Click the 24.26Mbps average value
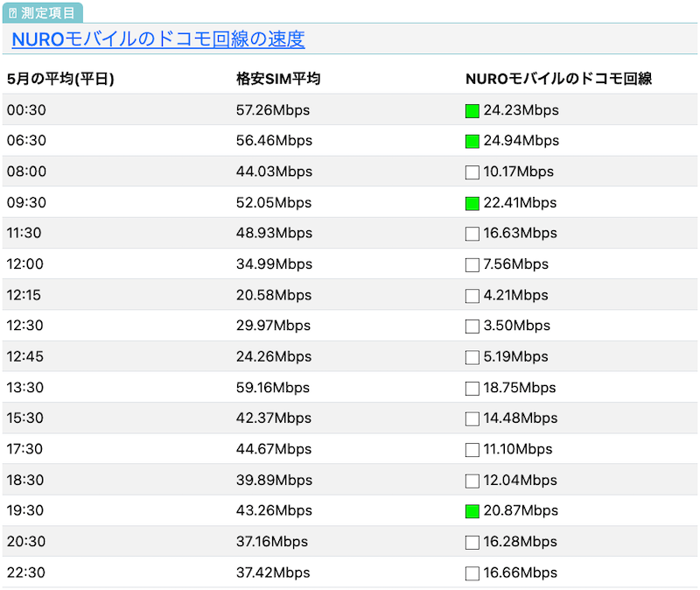This screenshot has height=590, width=700. [274, 356]
